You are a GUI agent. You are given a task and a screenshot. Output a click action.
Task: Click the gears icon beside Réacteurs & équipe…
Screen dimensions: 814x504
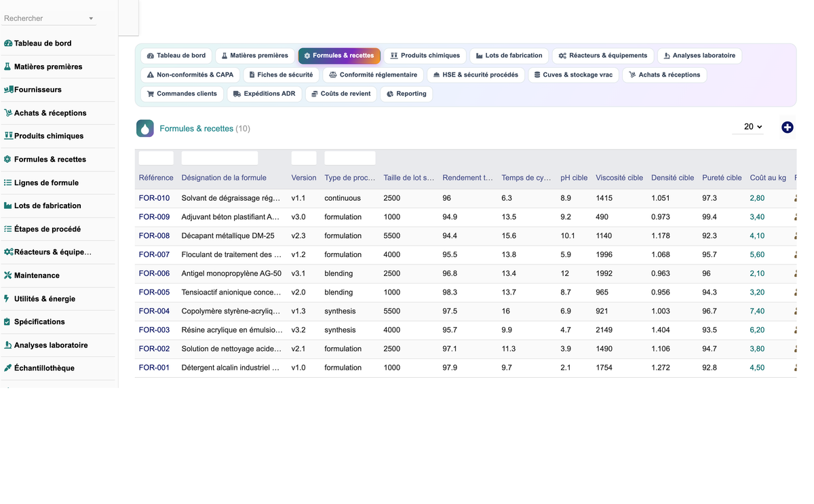9,252
